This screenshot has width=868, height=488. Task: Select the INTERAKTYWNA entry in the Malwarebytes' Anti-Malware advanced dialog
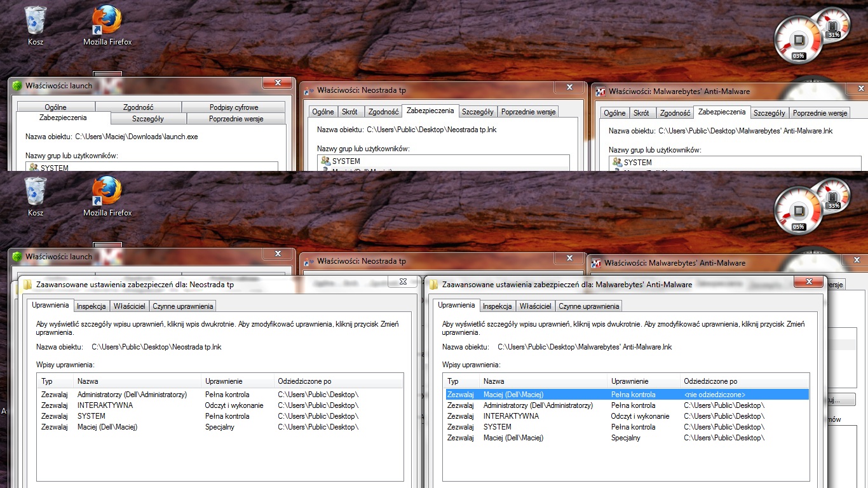[626, 416]
